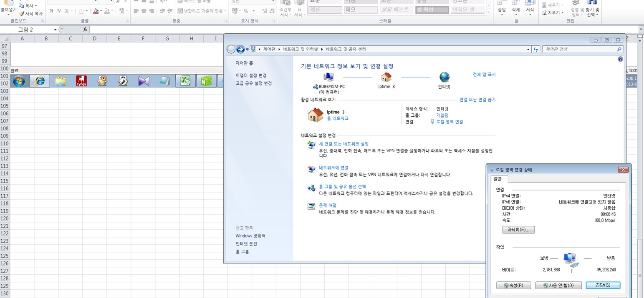Open 어댑터 설정 변경 link in sidebar
The width and height of the screenshot is (644, 298).
251,75
